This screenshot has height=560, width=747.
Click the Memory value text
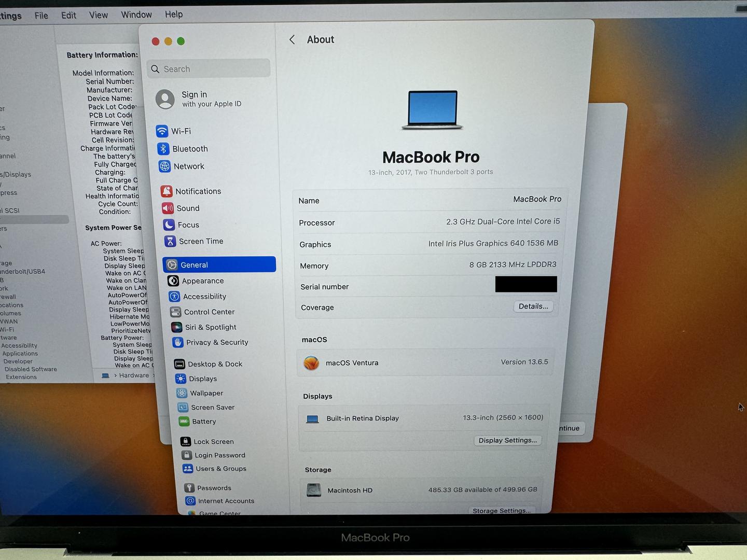(x=513, y=264)
